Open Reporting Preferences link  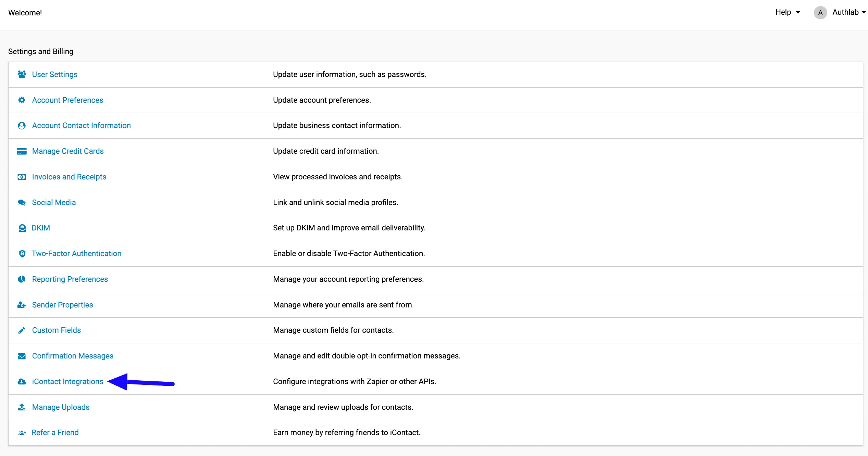(x=70, y=279)
